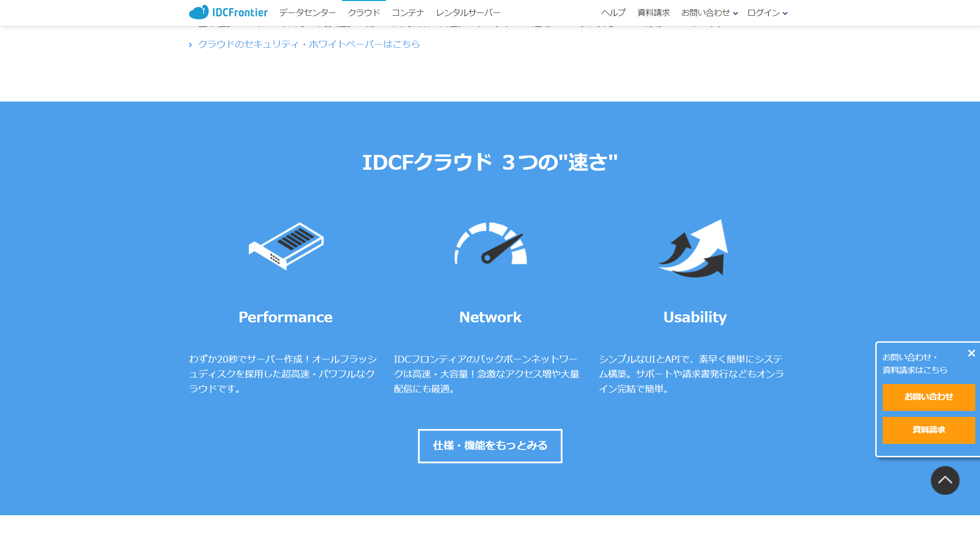This screenshot has height=544, width=980.
Task: Close the お問い合わせ floating popup
Action: coord(971,353)
